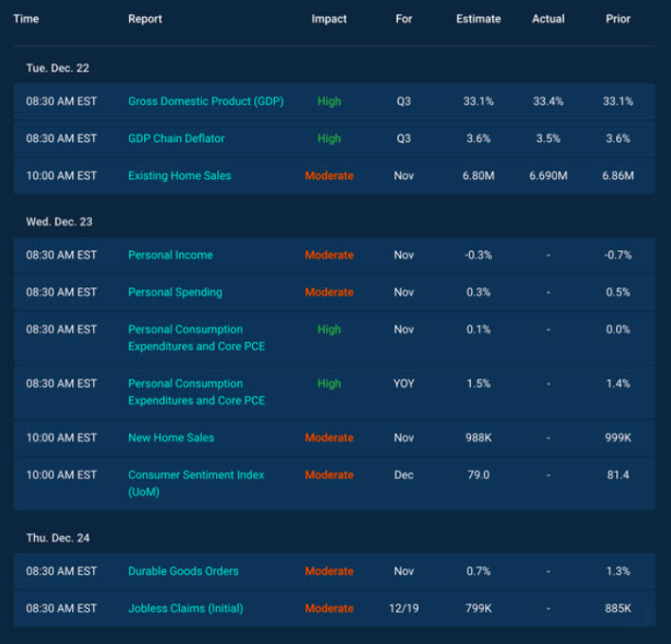The height and width of the screenshot is (644, 671).
Task: Click the Actual column header
Action: click(x=548, y=19)
